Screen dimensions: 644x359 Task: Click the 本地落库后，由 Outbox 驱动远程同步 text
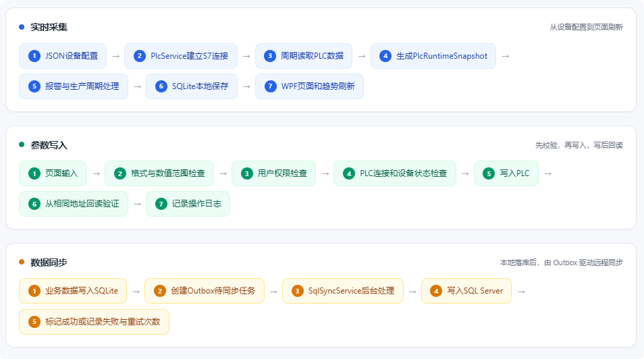point(562,263)
